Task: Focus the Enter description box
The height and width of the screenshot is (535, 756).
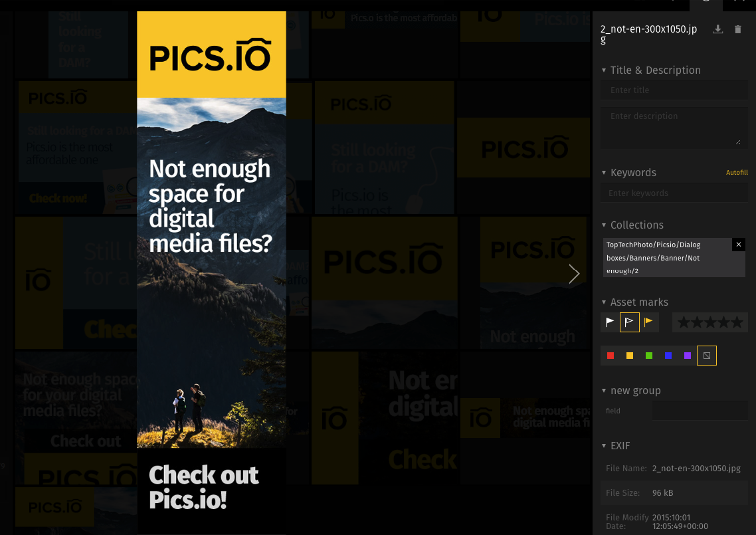Action: tap(674, 128)
